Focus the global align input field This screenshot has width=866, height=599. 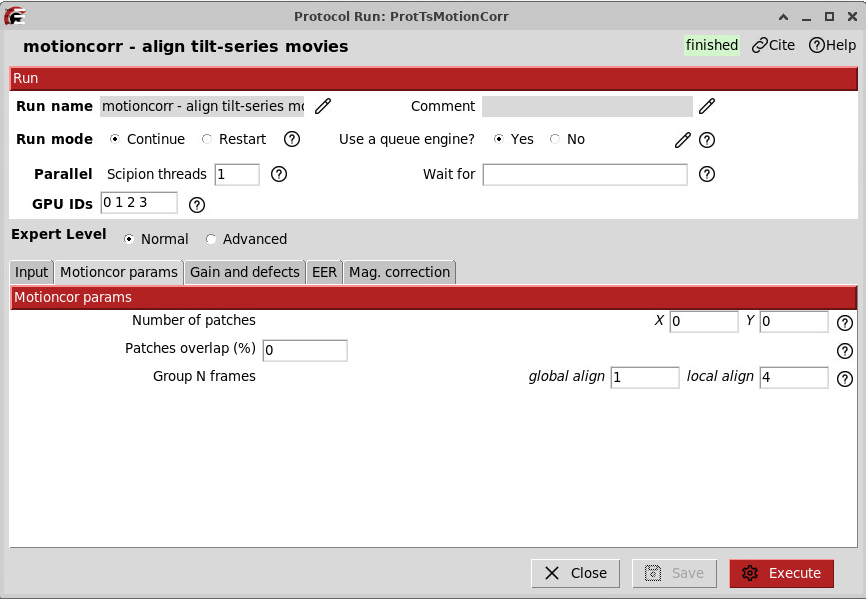(645, 378)
